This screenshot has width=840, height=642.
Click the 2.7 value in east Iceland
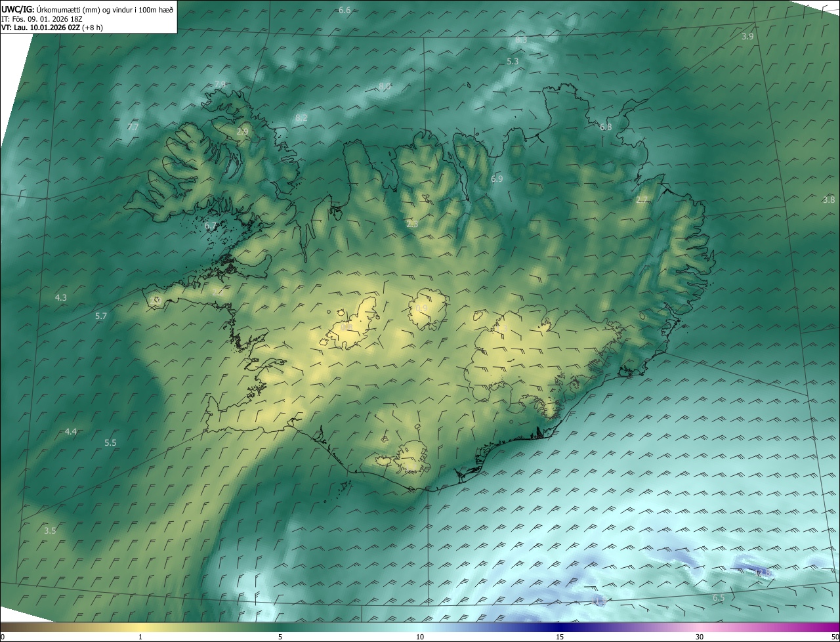point(642,200)
